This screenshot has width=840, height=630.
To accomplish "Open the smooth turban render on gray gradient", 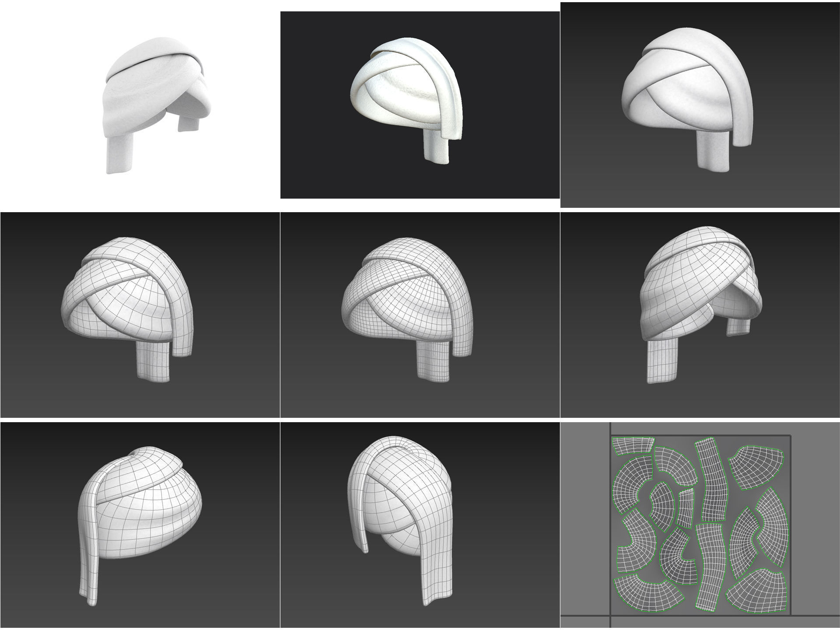I will (700, 105).
